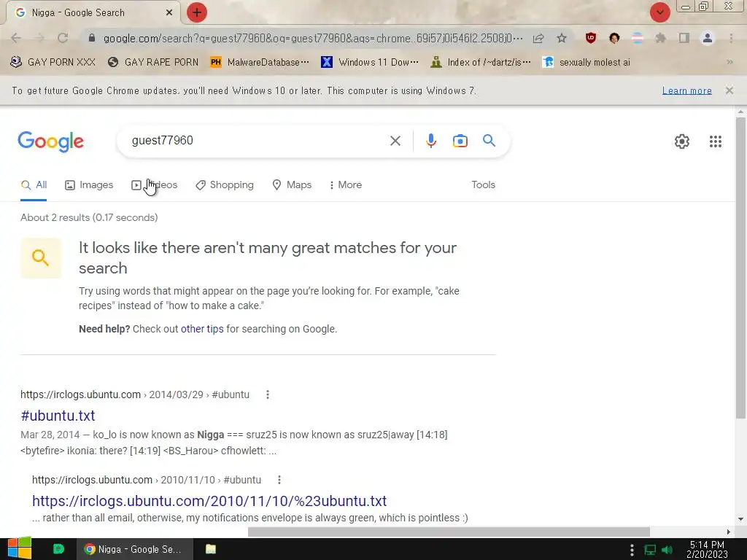Switch to the Images tab
This screenshot has height=560, width=747.
pos(89,184)
